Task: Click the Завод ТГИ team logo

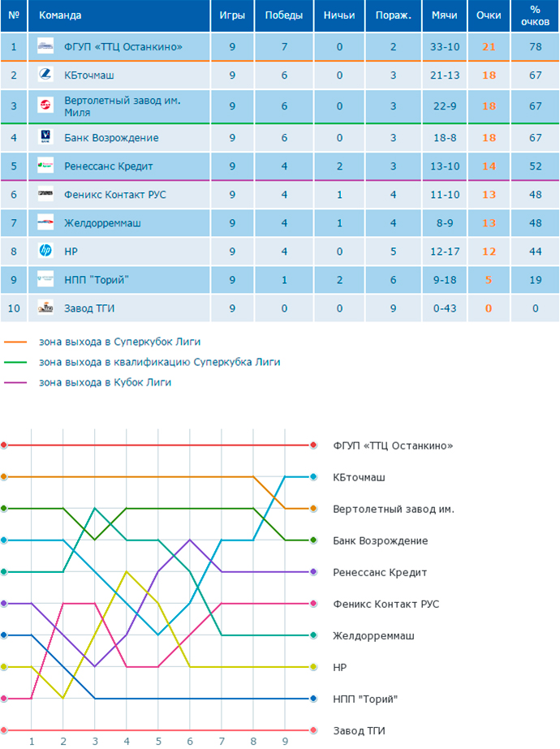Action: [x=45, y=308]
